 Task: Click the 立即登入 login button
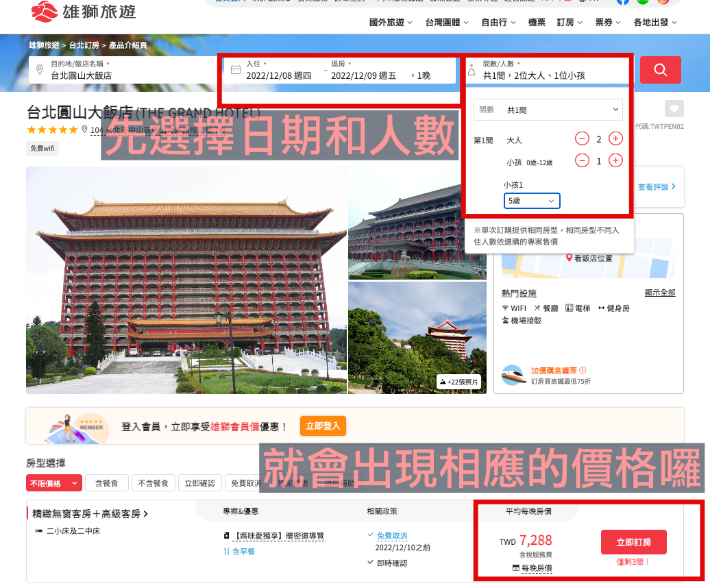[322, 426]
